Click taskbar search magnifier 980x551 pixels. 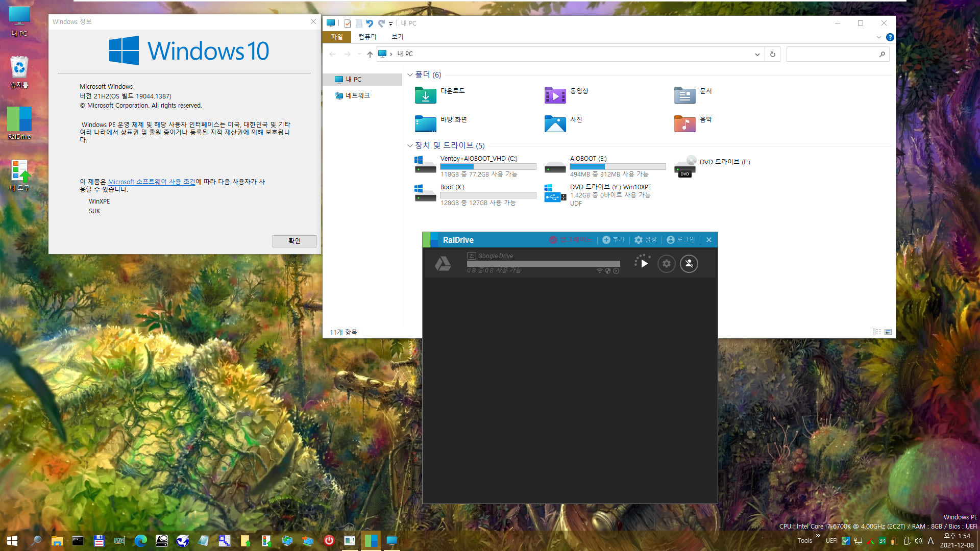point(36,541)
